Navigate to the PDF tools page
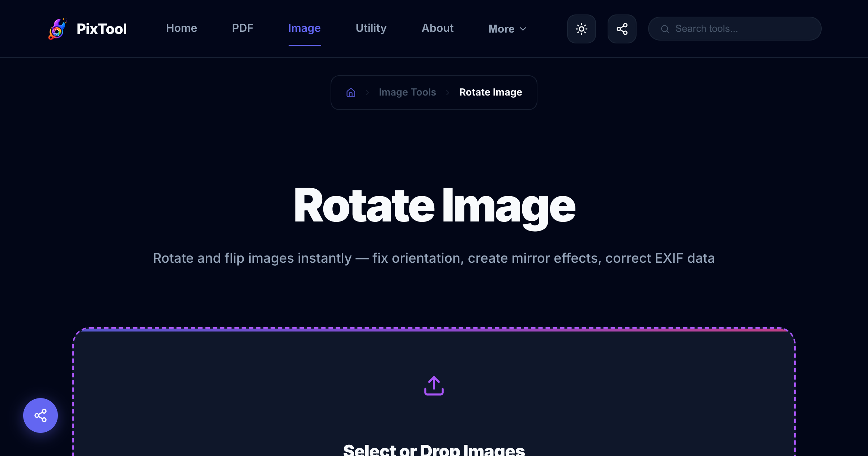The height and width of the screenshot is (456, 868). point(243,28)
